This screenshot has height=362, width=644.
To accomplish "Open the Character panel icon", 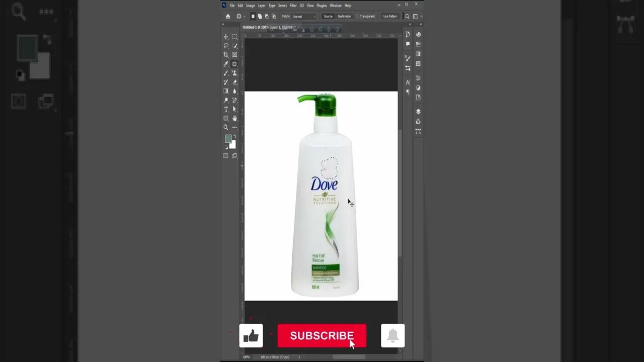I will (408, 82).
